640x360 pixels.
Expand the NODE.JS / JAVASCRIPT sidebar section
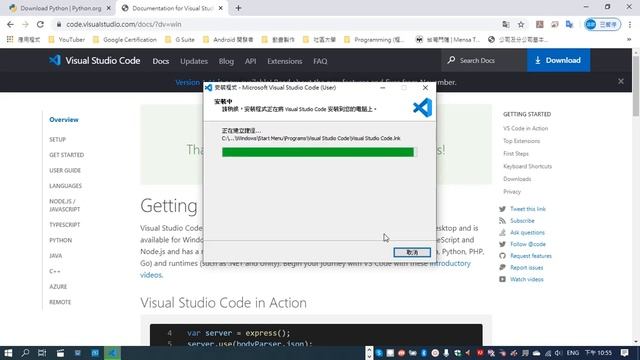coord(64,205)
